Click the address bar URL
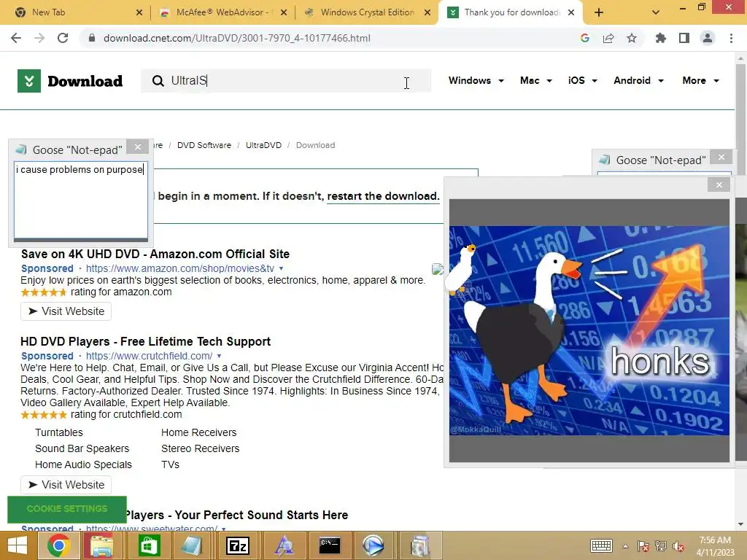Viewport: 747px width, 560px height. [237, 38]
